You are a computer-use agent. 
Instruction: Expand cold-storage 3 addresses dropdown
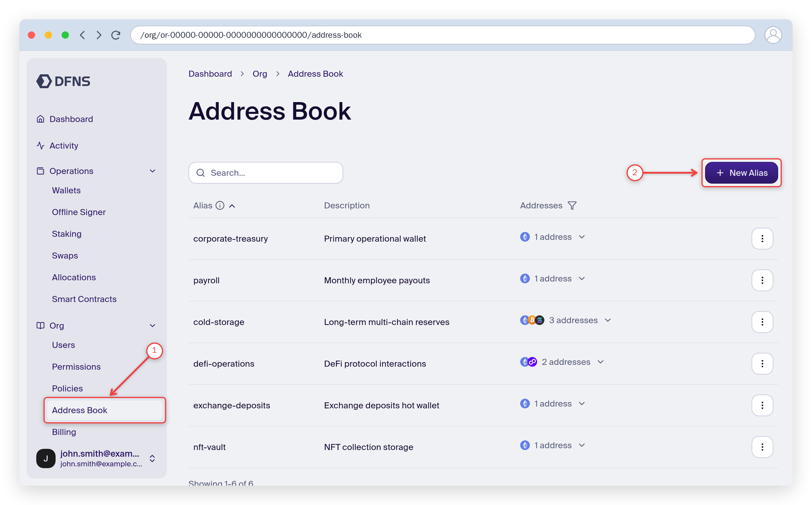coord(607,320)
